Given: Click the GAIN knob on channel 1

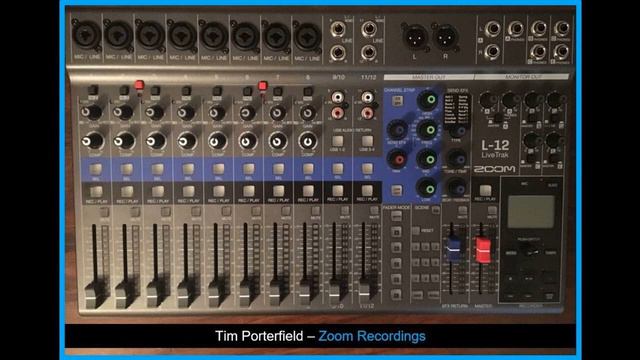Looking at the screenshot, I should tap(91, 112).
